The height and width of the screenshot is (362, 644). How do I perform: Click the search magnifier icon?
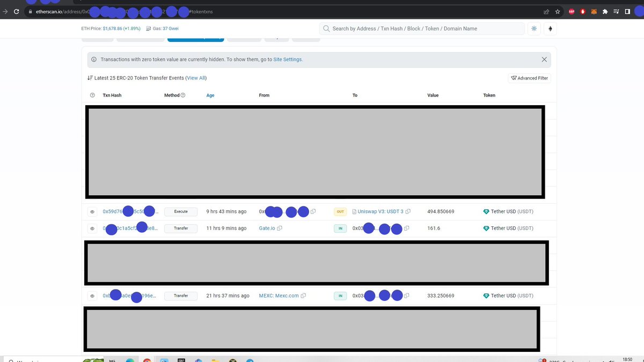click(326, 28)
